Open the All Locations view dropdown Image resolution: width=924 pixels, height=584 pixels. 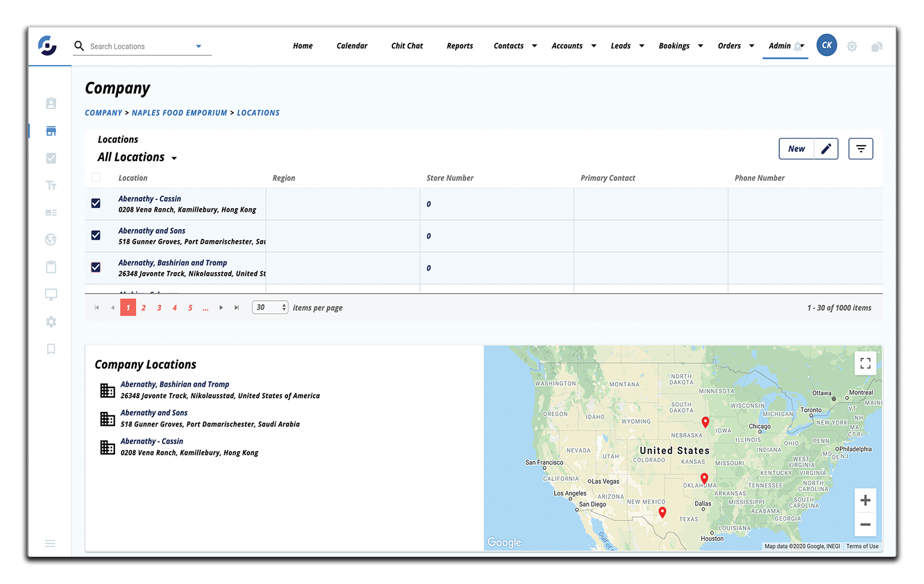174,159
